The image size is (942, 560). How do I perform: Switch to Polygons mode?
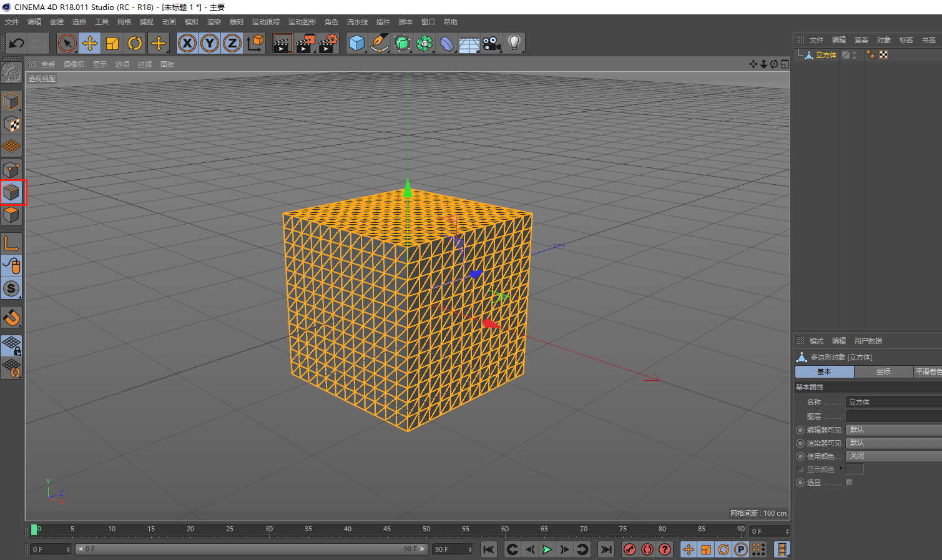(x=12, y=215)
